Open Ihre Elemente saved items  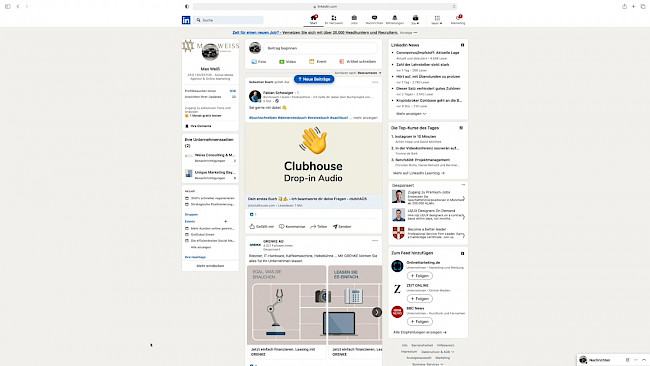point(198,126)
